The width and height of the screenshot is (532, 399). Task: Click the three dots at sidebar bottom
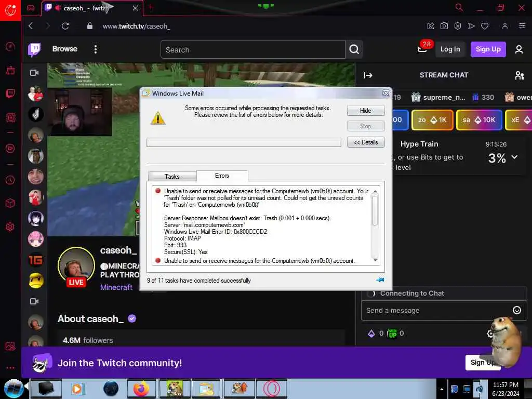[x=10, y=367]
